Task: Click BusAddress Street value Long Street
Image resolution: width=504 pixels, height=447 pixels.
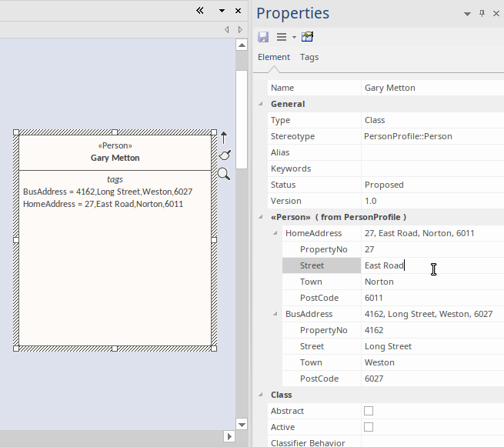Action: [432, 346]
